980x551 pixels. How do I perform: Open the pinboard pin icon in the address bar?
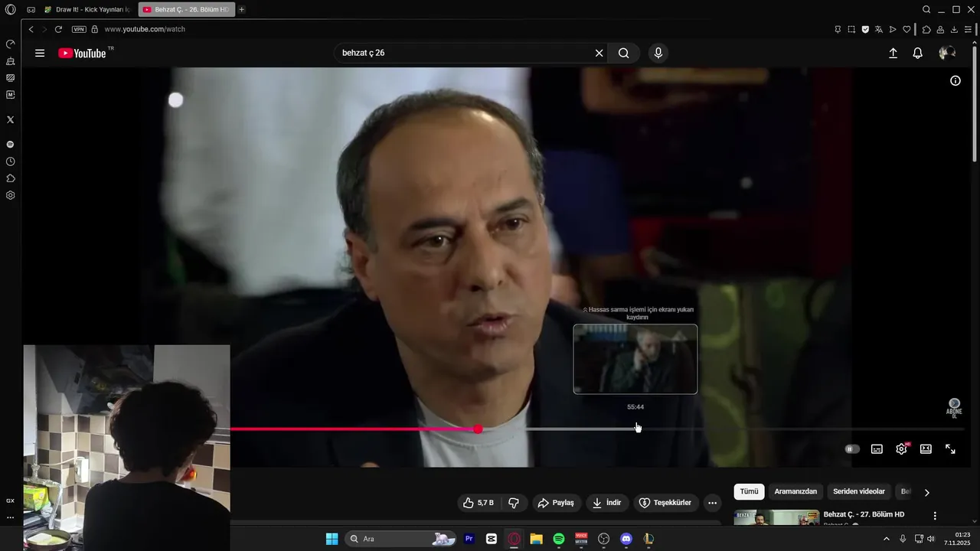tap(838, 29)
